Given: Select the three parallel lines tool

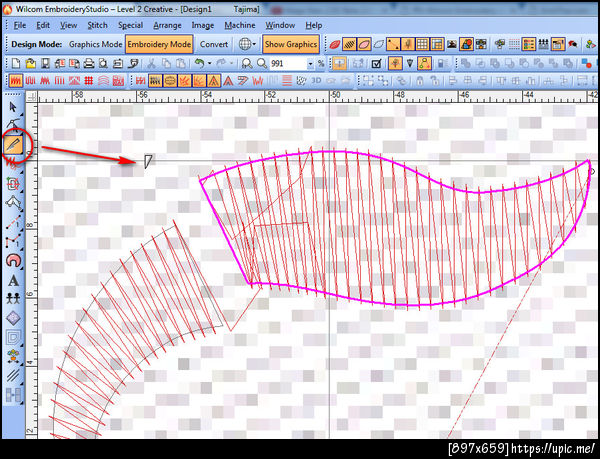Looking at the screenshot, I should click(13, 375).
